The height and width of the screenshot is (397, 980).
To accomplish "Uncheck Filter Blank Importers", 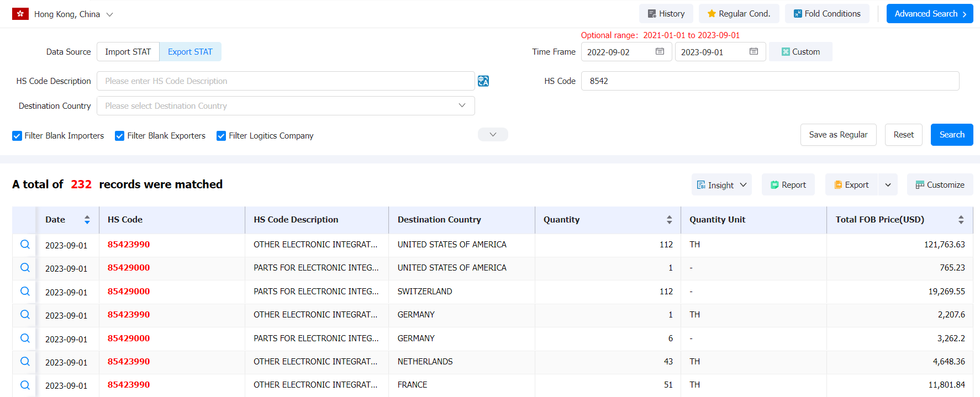I will pos(17,136).
